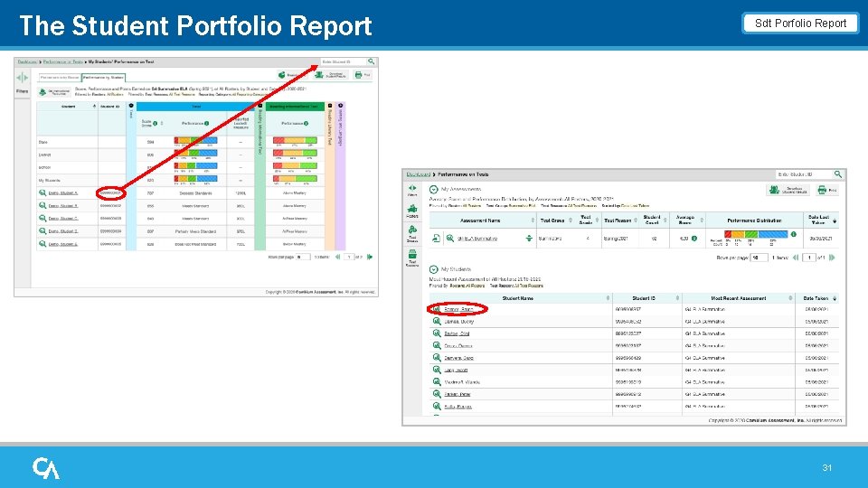Sort by Test Reason column
The height and width of the screenshot is (488, 868).
coord(636,221)
